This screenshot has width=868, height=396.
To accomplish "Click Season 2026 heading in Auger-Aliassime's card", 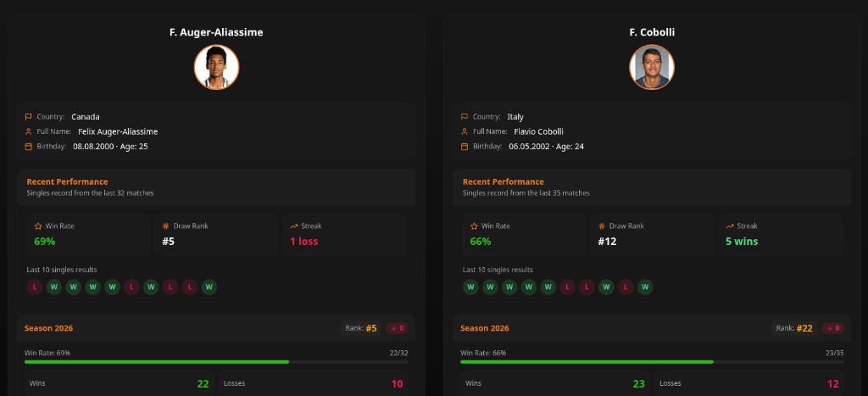I will coord(48,328).
